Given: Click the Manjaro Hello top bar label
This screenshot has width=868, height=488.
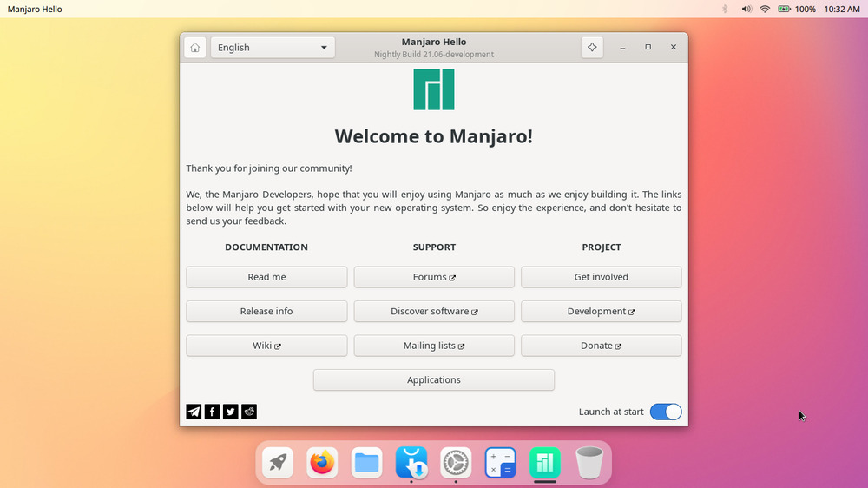Looking at the screenshot, I should click(35, 9).
